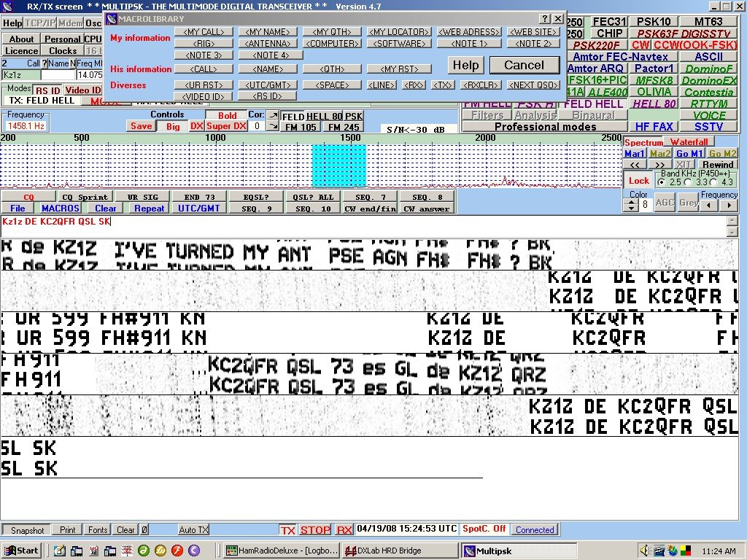Decrease frequency with the left arrow

707,206
